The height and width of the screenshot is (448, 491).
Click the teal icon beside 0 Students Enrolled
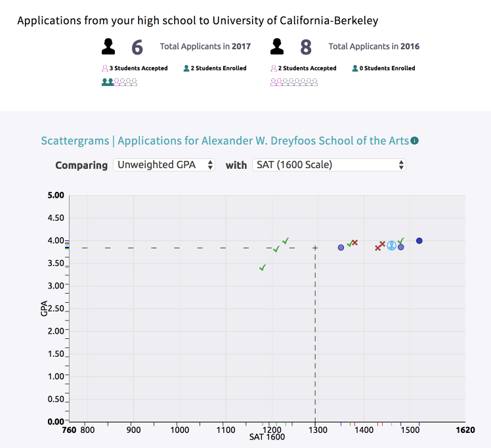pyautogui.click(x=355, y=68)
